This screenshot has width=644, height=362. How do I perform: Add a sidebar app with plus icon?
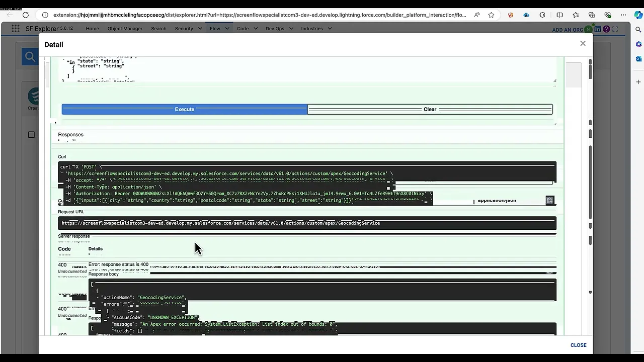coord(638,81)
